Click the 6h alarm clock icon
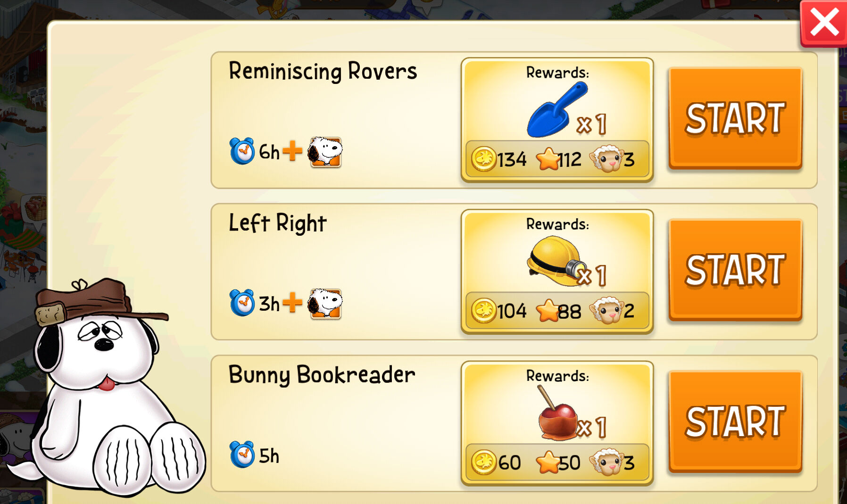The image size is (847, 504). click(242, 151)
